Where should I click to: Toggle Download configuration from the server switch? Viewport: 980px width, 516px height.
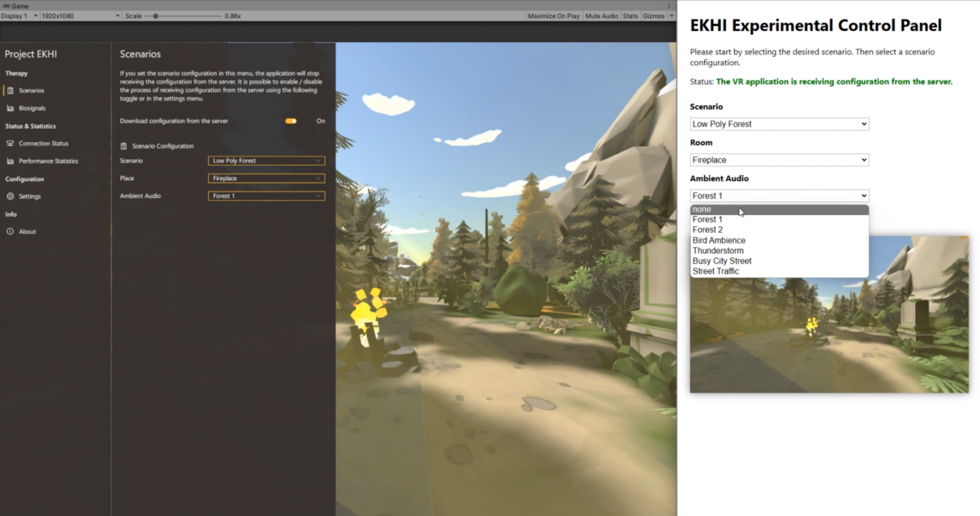pos(291,121)
